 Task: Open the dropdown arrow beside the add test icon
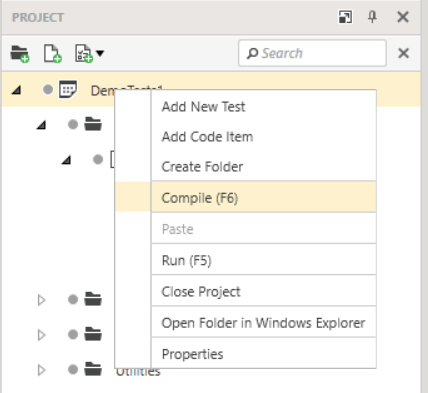(x=100, y=53)
